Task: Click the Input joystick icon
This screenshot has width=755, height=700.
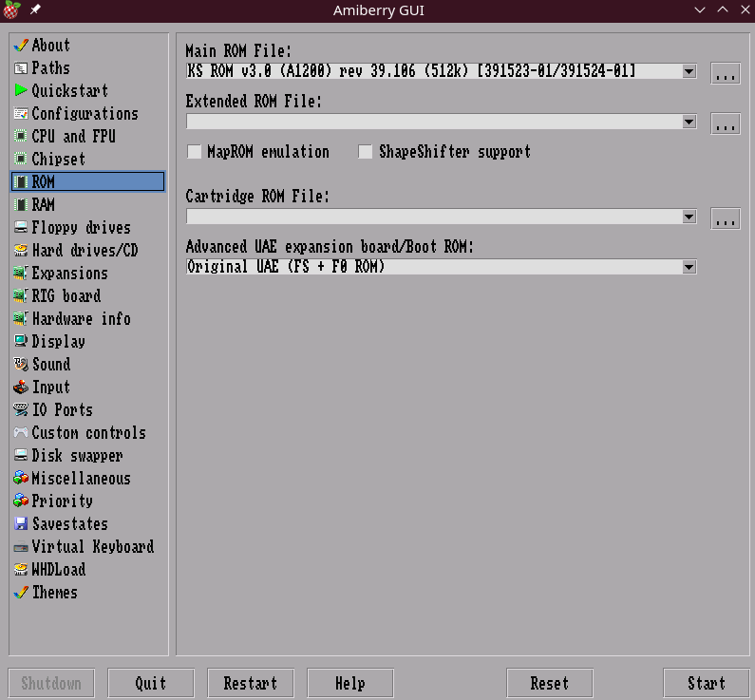Action: pyautogui.click(x=21, y=388)
